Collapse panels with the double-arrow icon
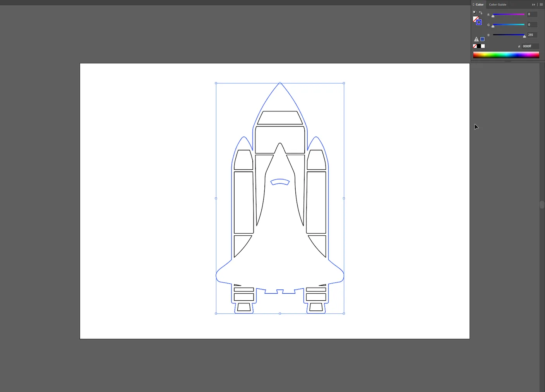 [x=533, y=5]
